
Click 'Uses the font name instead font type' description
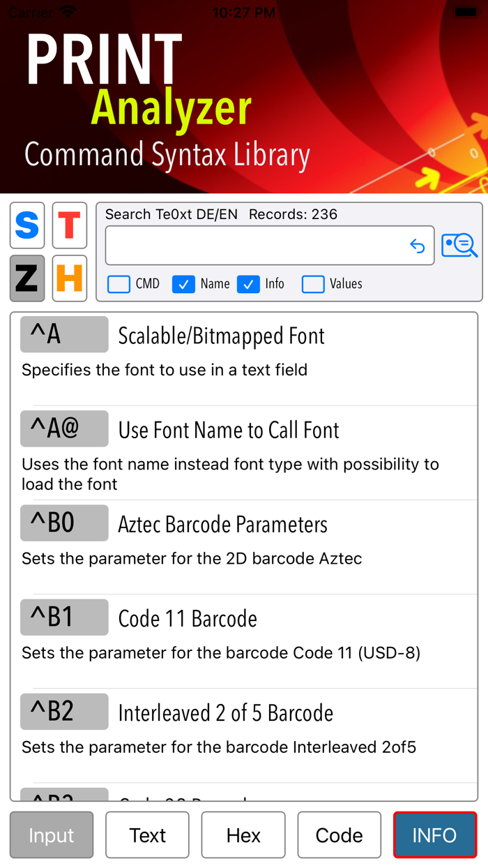pos(230,474)
